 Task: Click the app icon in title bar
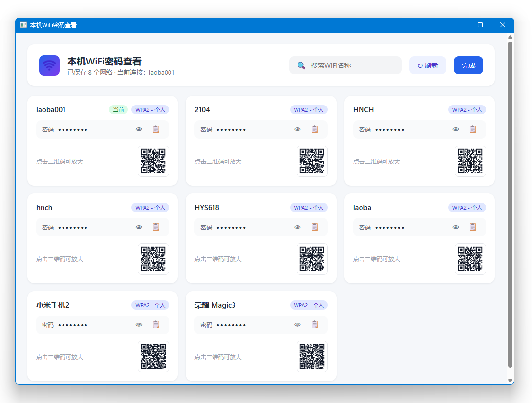(23, 25)
